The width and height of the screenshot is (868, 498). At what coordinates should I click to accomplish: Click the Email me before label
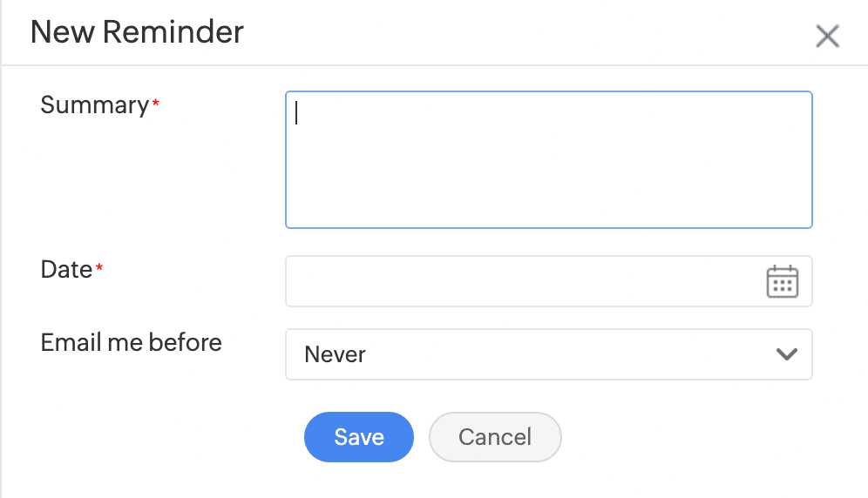tap(131, 343)
